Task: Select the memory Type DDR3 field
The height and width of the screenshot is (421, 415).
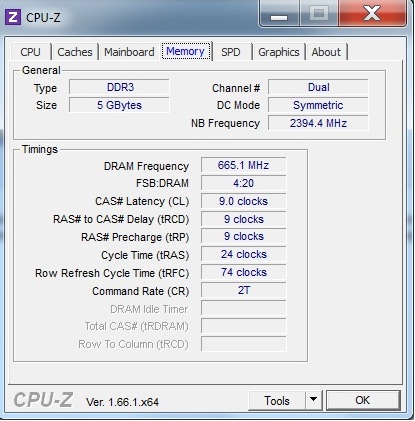Action: [119, 87]
